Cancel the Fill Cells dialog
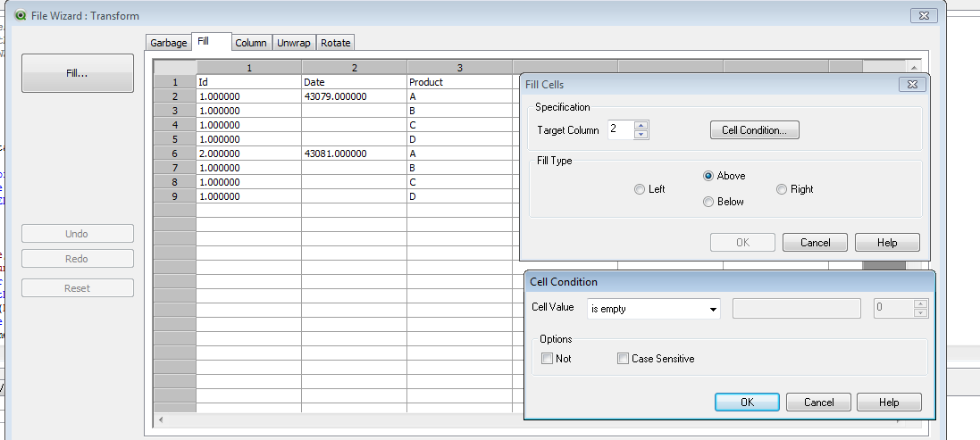Screen dimensions: 980x440 [x=815, y=243]
